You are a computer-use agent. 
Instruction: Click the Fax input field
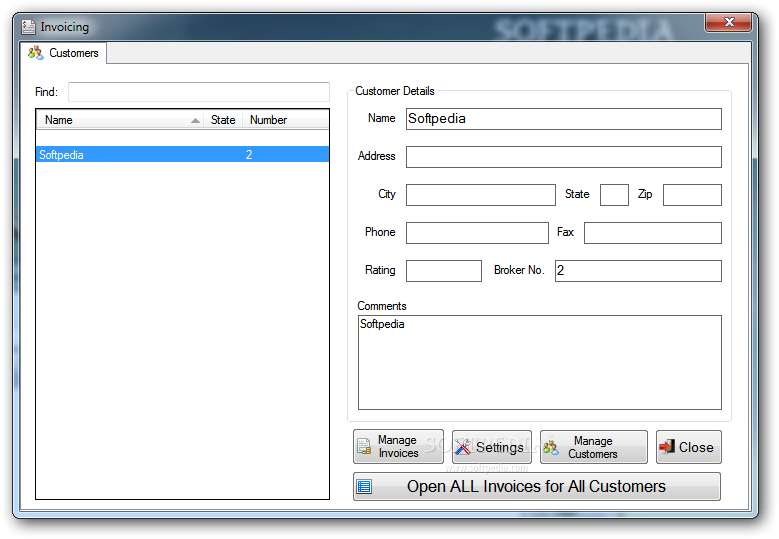[653, 232]
